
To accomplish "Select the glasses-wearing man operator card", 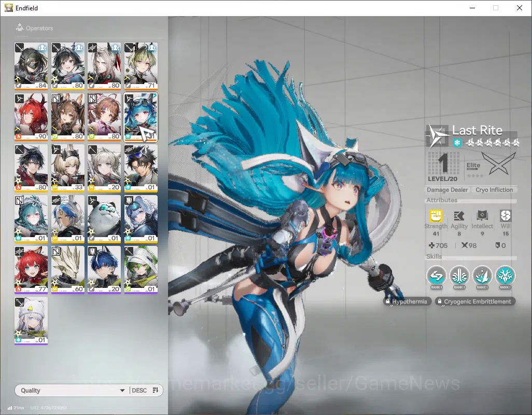I will pos(141,168).
